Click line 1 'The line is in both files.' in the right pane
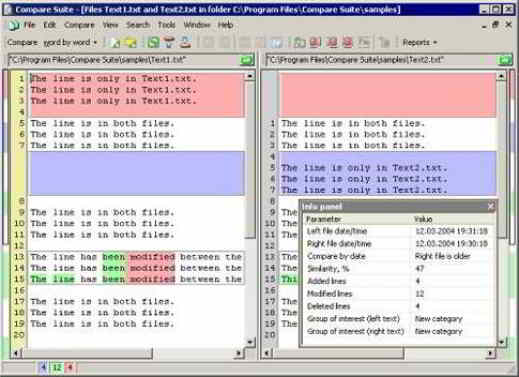Image resolution: width=519 pixels, height=377 pixels. (353, 123)
